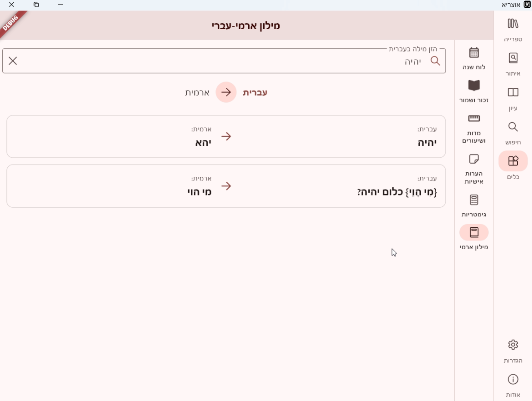Select the מי הוי result card

point(226,186)
